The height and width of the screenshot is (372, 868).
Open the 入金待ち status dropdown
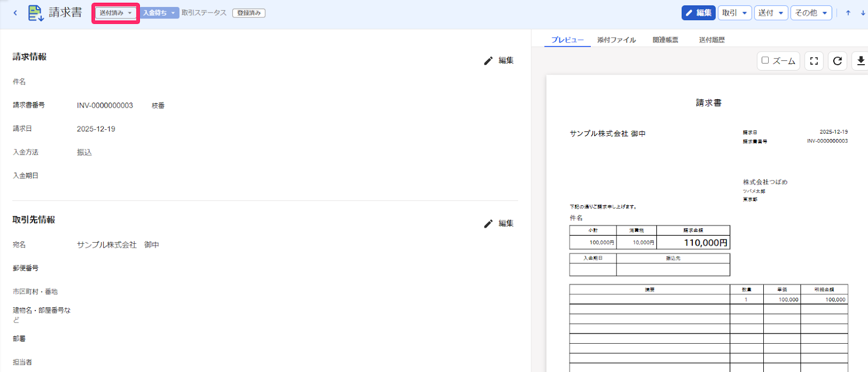click(x=159, y=13)
